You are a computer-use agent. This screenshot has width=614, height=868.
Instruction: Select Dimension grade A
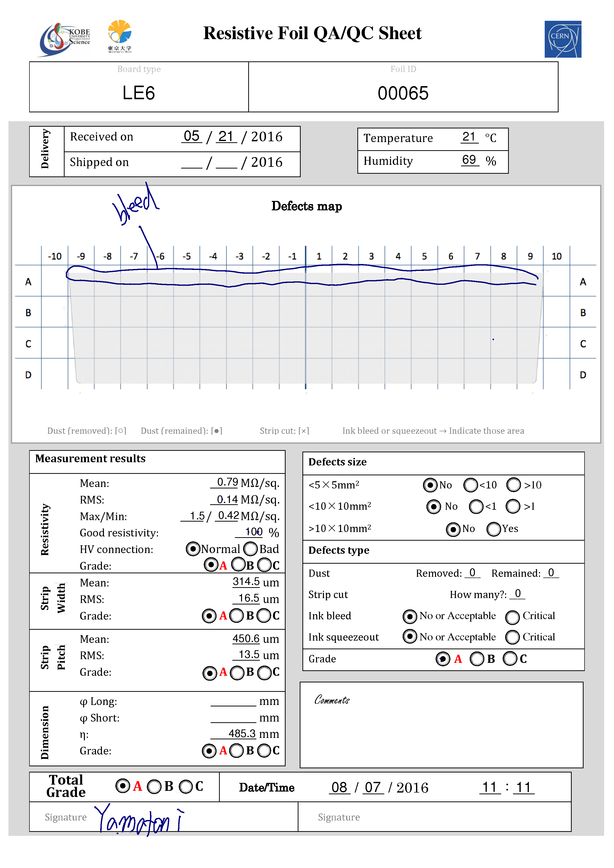209,751
